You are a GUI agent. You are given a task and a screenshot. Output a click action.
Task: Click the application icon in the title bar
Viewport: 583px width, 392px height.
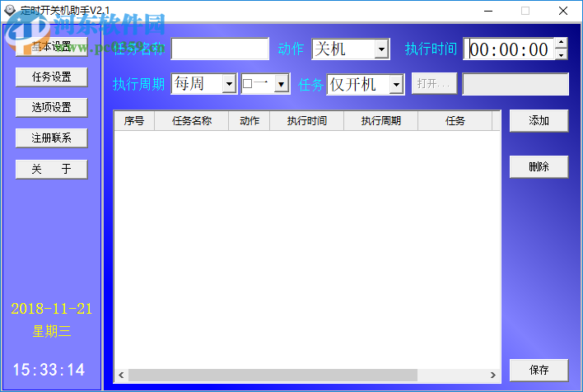[10, 11]
